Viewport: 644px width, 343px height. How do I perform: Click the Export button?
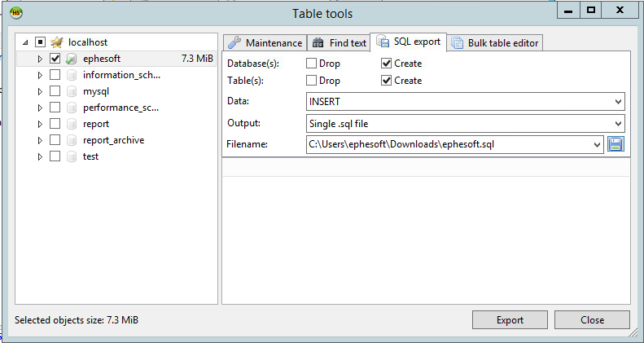tap(510, 319)
